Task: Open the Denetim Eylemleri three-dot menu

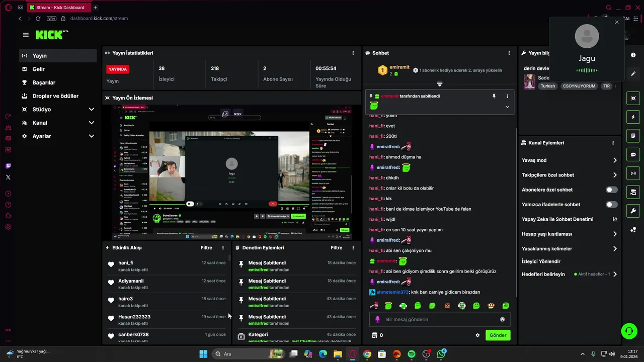Action: coord(353,248)
